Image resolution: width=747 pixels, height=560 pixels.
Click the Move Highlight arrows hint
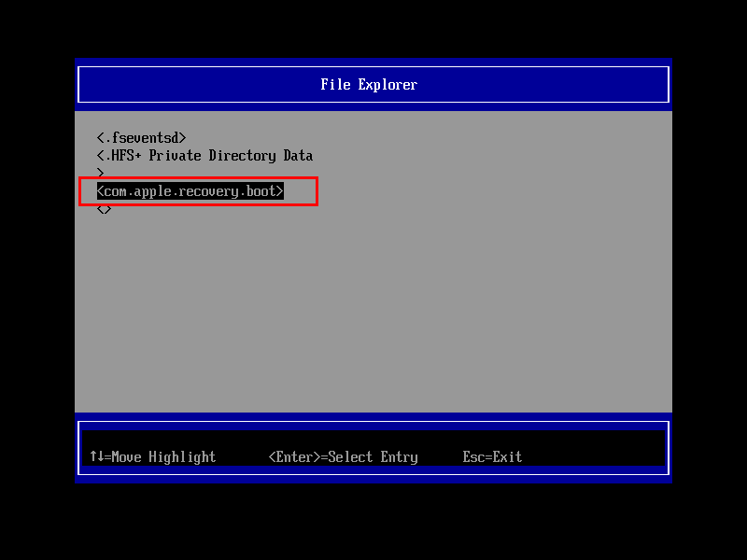pyautogui.click(x=153, y=457)
